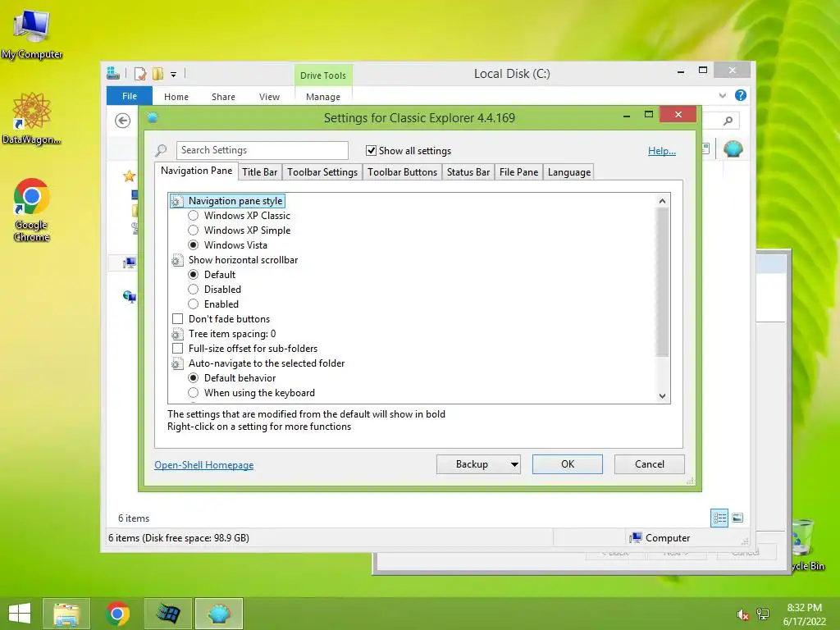Click the settings list scrollbar down arrow

pos(662,396)
